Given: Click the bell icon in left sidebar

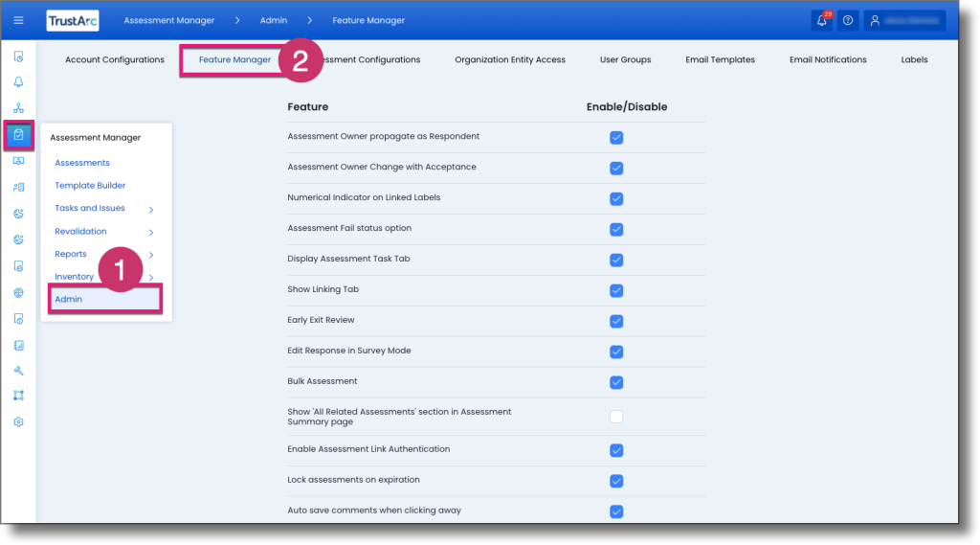Looking at the screenshot, I should [x=19, y=82].
